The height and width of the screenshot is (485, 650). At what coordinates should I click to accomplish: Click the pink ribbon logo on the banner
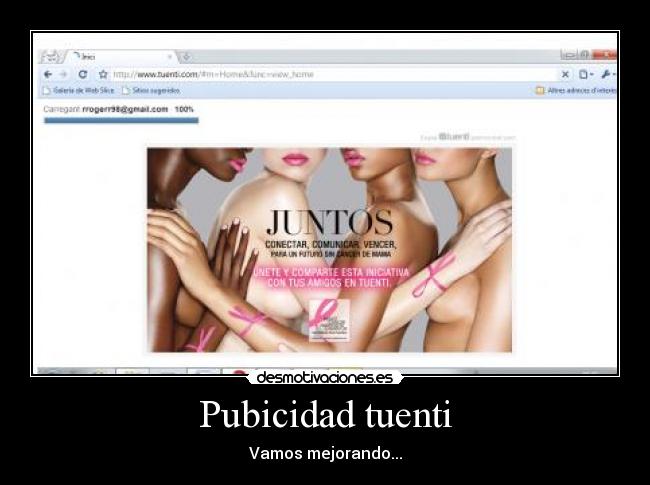[x=330, y=321]
